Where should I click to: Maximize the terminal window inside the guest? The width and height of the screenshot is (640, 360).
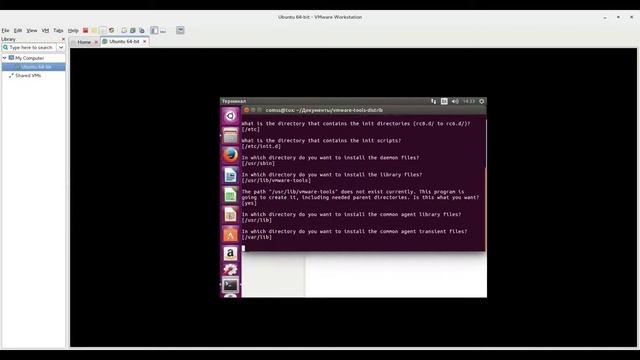(x=260, y=110)
